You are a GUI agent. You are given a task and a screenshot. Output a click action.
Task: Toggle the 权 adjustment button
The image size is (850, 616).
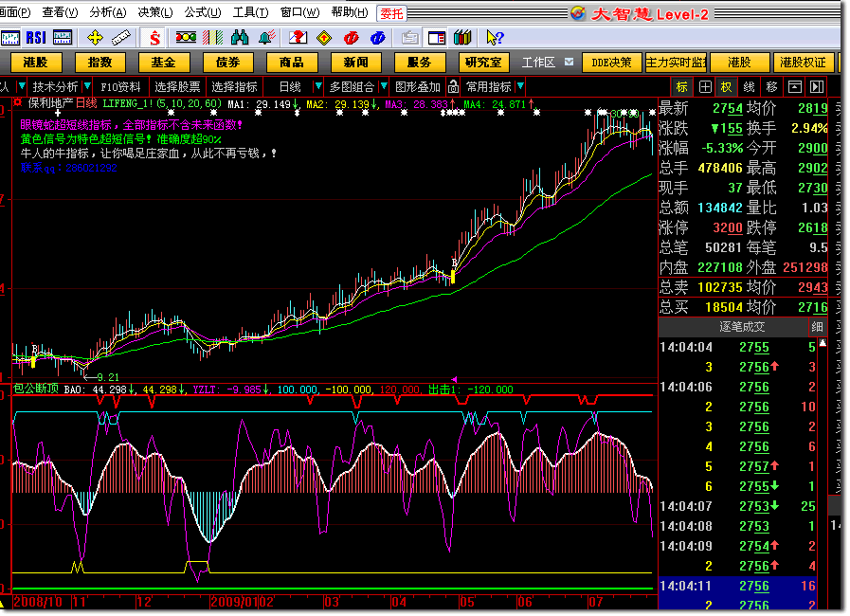point(727,87)
